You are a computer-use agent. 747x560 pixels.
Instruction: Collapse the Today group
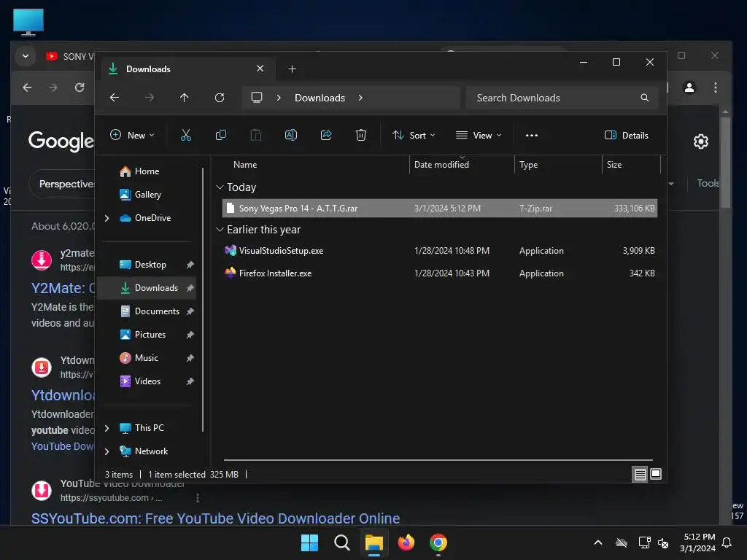[220, 187]
